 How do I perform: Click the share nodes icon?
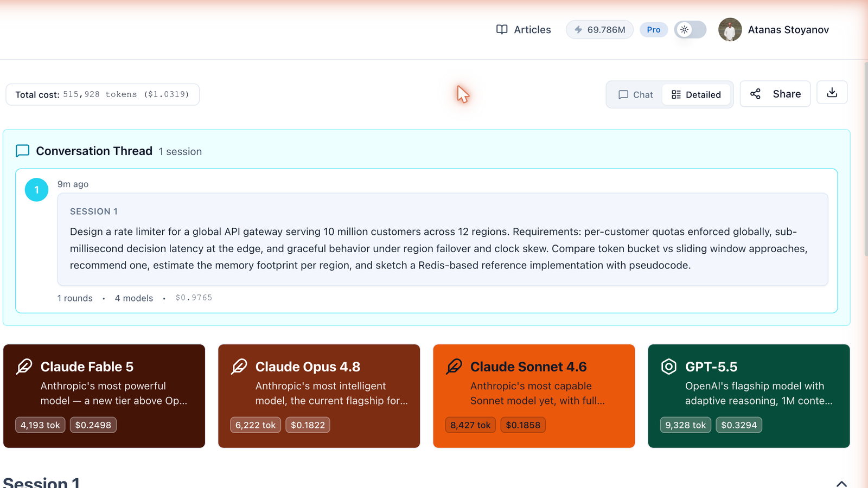click(x=755, y=94)
